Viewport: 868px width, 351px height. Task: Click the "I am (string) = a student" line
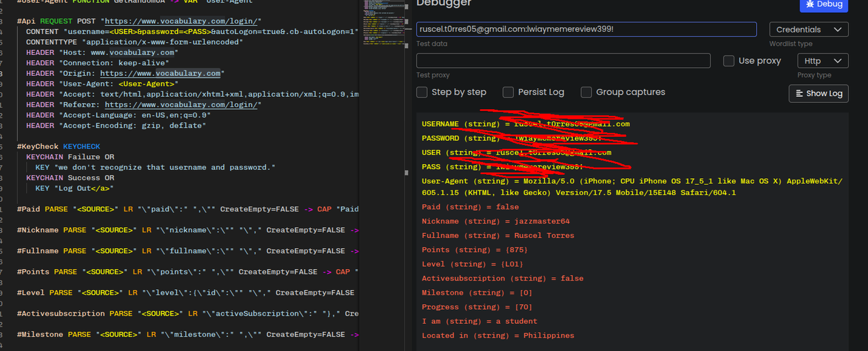tap(479, 321)
